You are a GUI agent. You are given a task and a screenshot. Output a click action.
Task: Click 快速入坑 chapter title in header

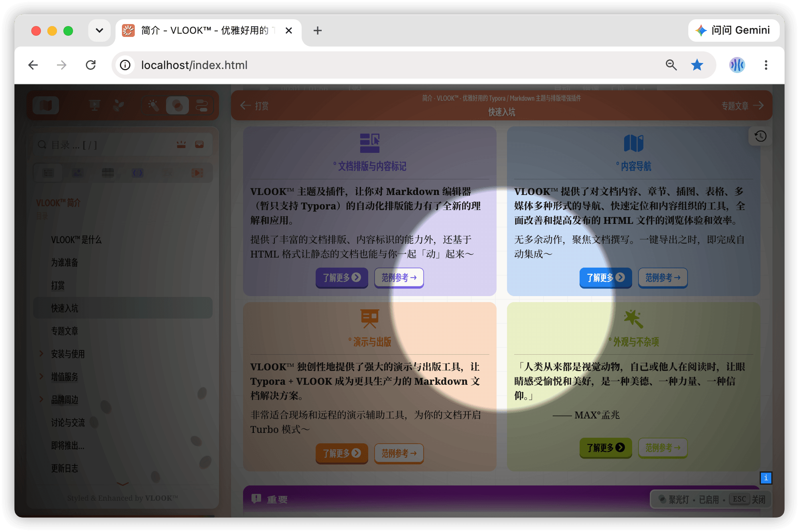click(x=501, y=112)
